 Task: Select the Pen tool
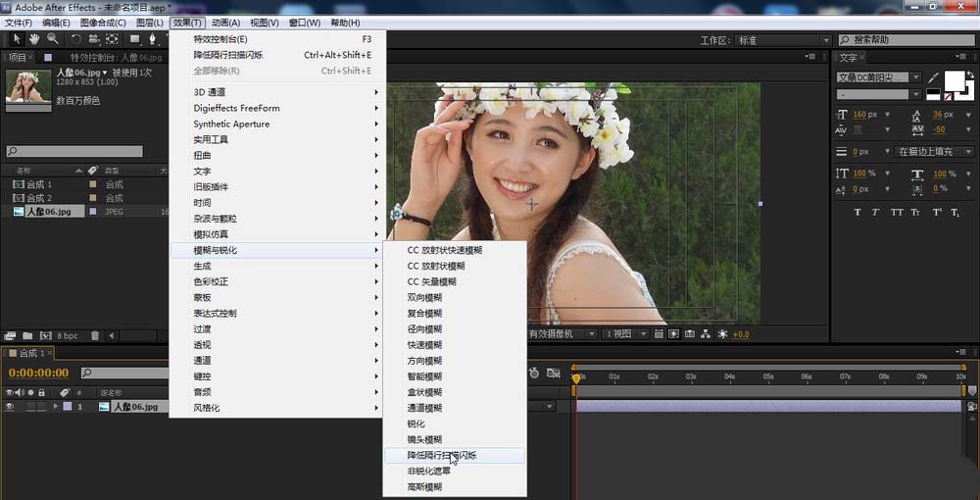154,39
